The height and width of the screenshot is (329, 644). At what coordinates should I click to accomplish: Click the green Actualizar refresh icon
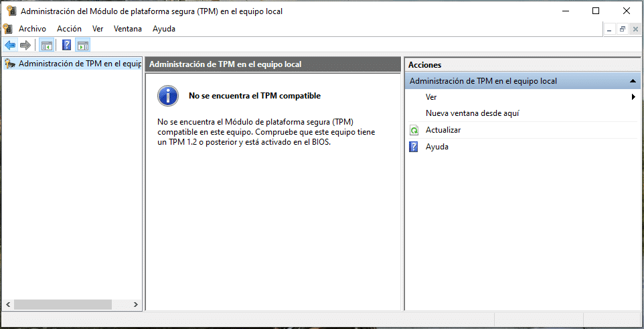[414, 131]
